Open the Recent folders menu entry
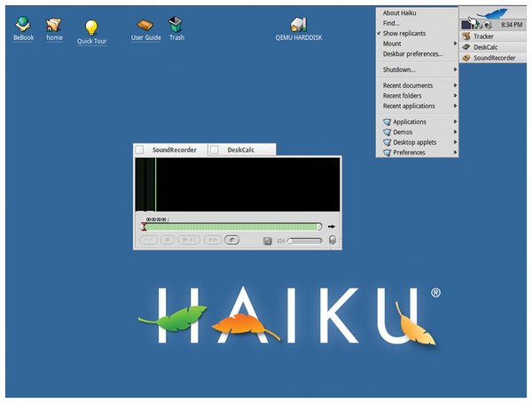 tap(417, 96)
